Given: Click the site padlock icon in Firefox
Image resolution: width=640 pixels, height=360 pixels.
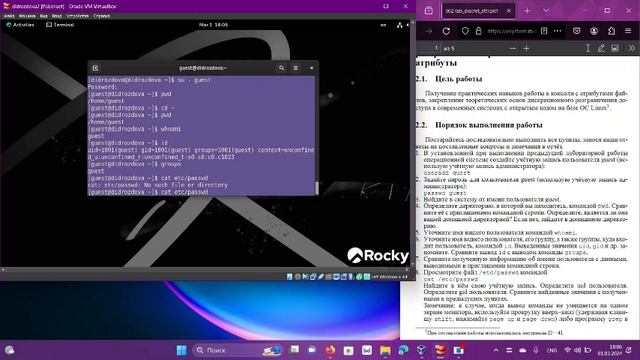Looking at the screenshot, I should click(x=478, y=31).
